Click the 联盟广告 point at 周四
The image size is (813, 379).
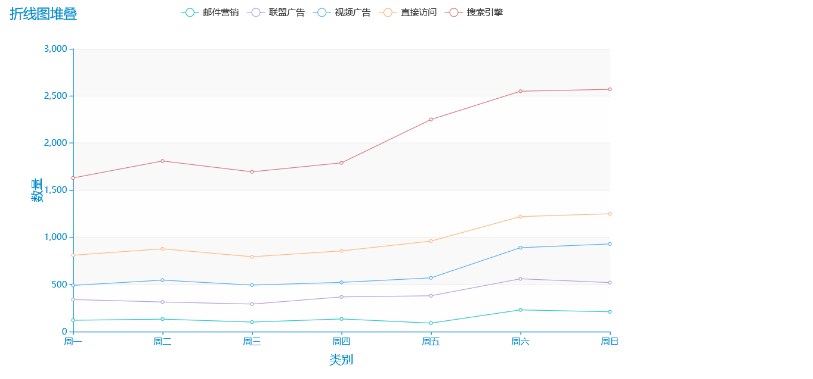coord(341,297)
